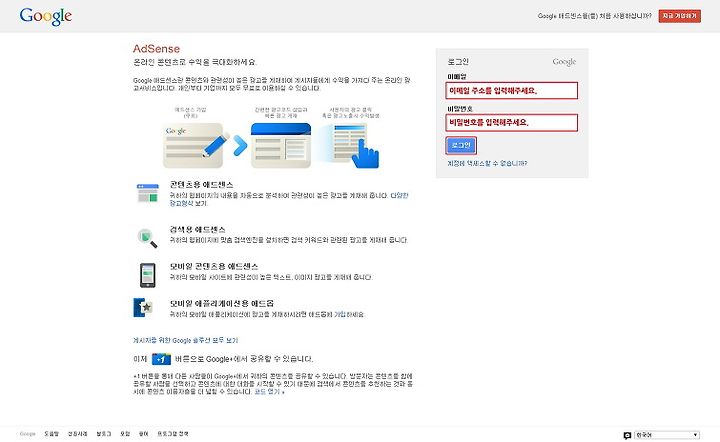Viewport: 720px width, 442px height.
Task: Open the can't access account link
Action: tap(487, 163)
